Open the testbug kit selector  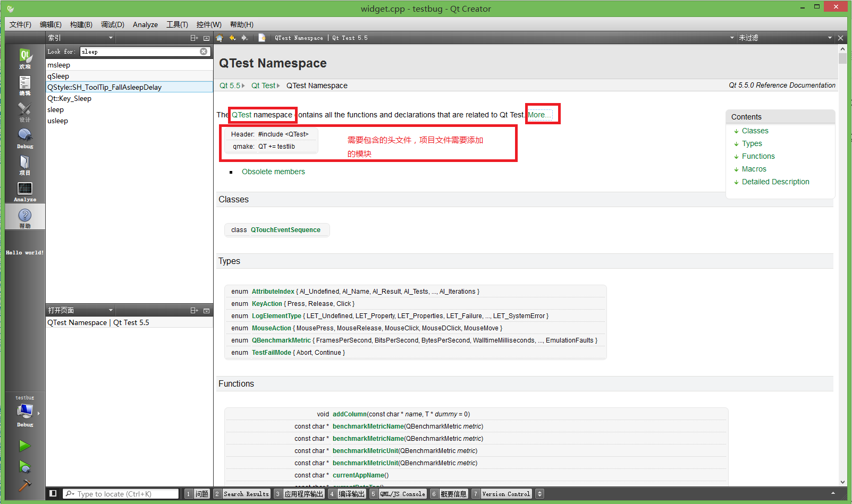[25, 412]
